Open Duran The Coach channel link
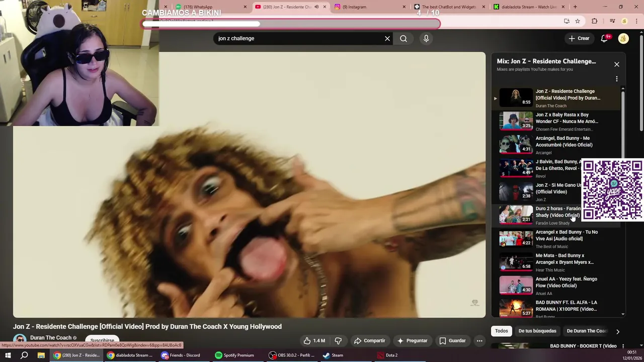 [51, 338]
